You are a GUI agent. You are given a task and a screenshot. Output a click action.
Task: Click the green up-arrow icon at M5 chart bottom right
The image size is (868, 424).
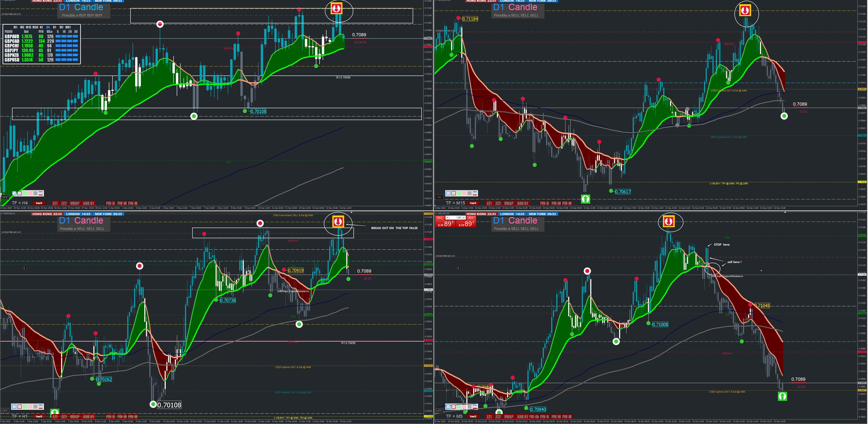point(782,396)
